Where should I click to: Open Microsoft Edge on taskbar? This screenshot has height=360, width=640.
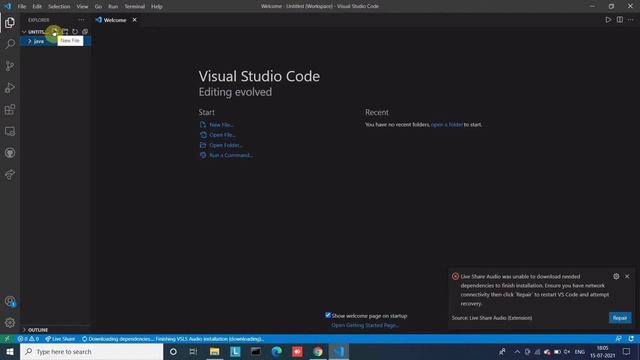(x=277, y=351)
